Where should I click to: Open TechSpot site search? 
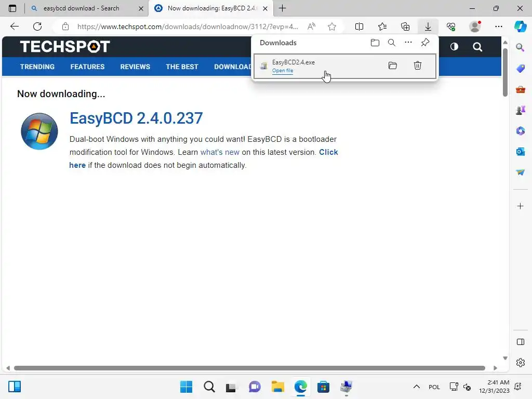pos(477,47)
